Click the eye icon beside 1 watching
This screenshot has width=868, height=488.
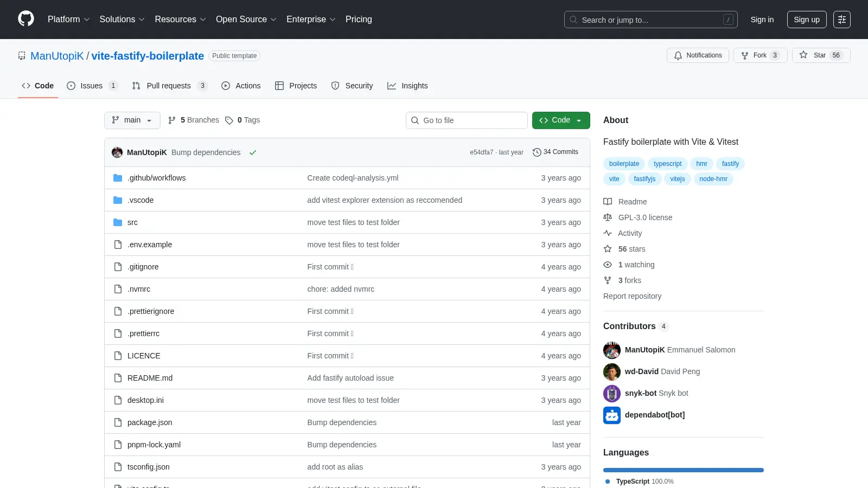[608, 265]
